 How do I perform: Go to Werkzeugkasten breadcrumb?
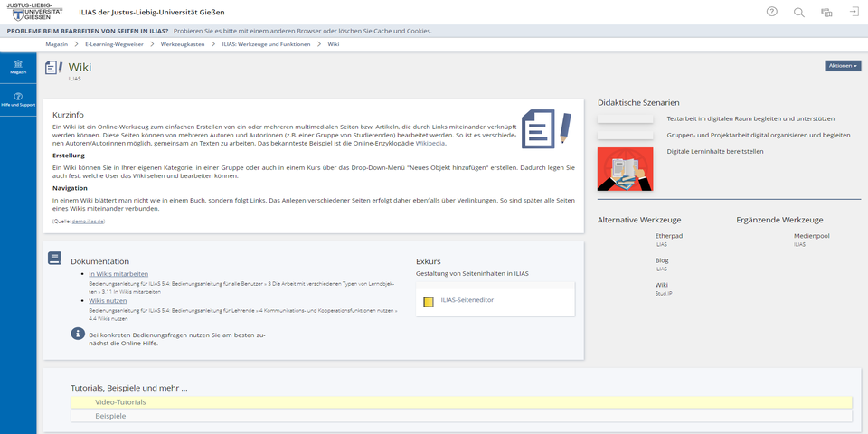[183, 44]
